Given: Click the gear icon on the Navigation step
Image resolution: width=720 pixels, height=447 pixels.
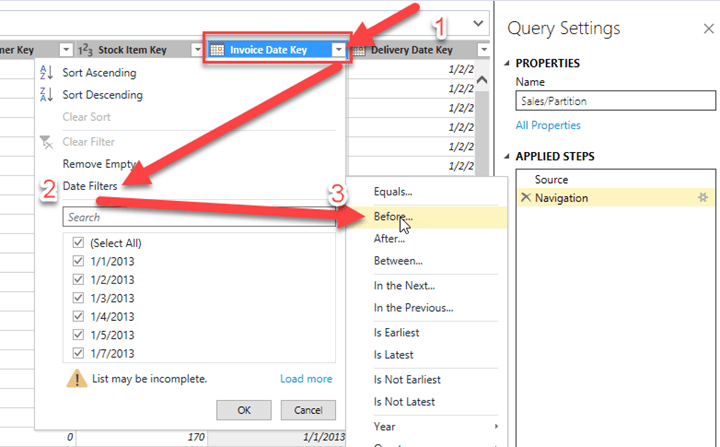Looking at the screenshot, I should [703, 198].
